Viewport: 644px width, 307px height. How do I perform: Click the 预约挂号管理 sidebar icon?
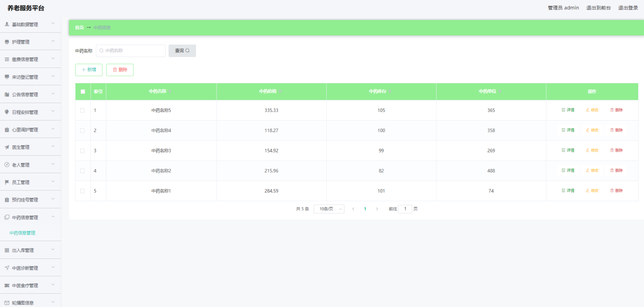(7, 200)
